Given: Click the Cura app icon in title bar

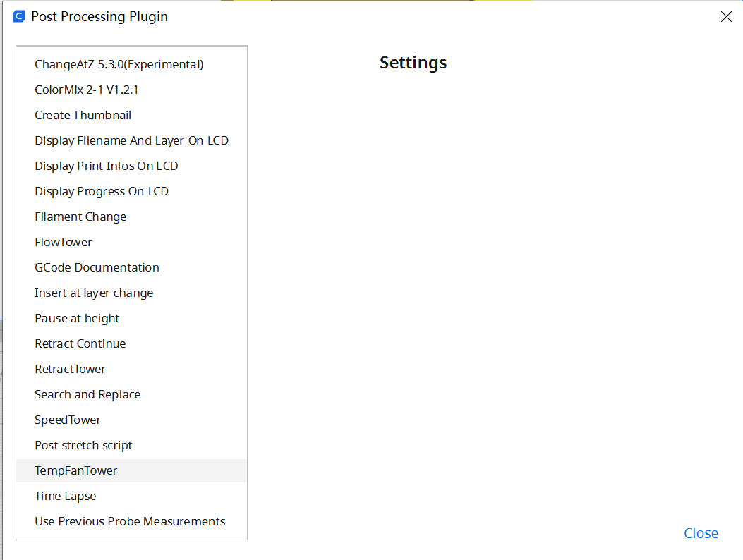Looking at the screenshot, I should pyautogui.click(x=19, y=17).
